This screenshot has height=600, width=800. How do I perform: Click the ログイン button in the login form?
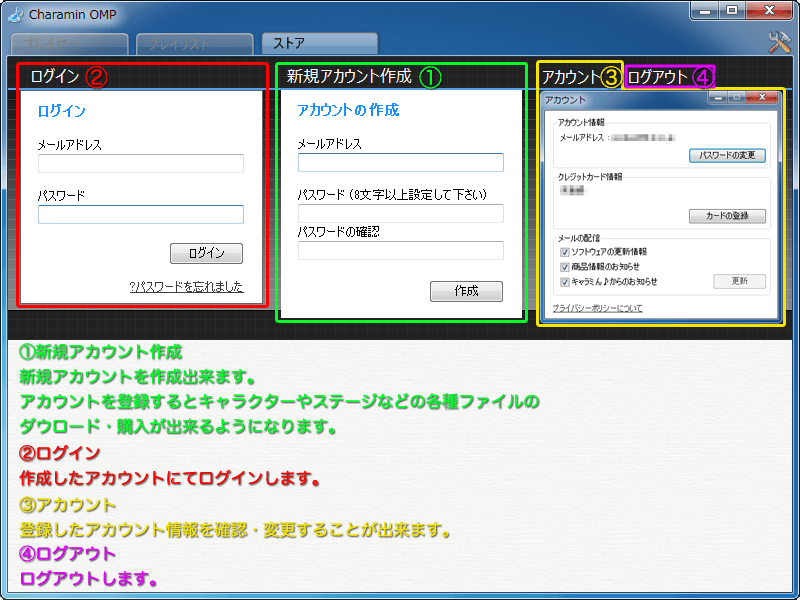[206, 253]
